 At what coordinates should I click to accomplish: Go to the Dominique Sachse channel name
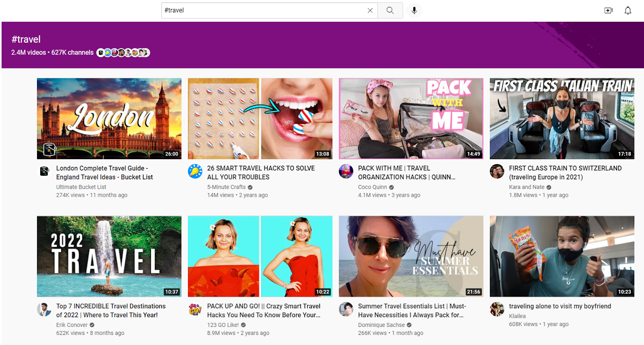click(381, 325)
